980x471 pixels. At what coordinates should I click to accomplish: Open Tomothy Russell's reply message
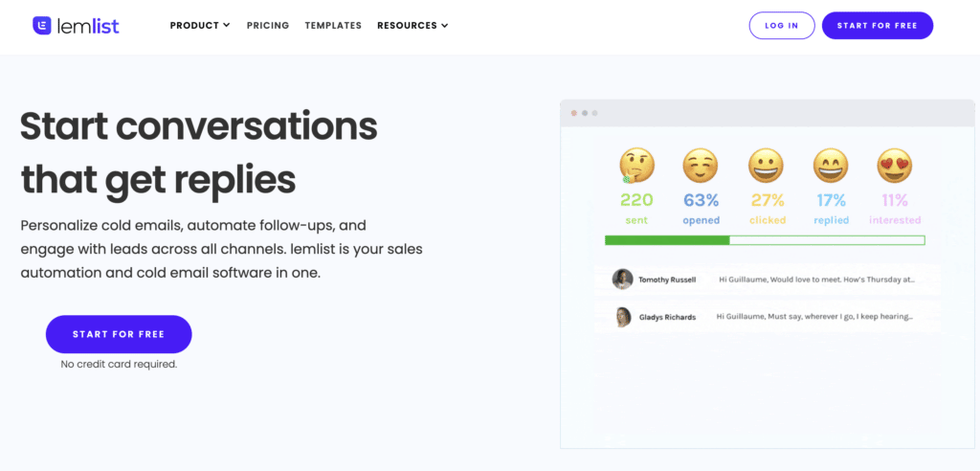coord(768,280)
